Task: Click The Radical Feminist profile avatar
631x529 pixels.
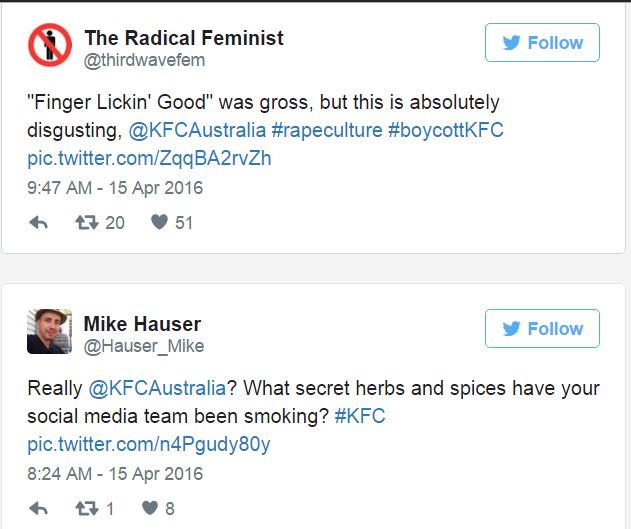Action: pos(49,46)
